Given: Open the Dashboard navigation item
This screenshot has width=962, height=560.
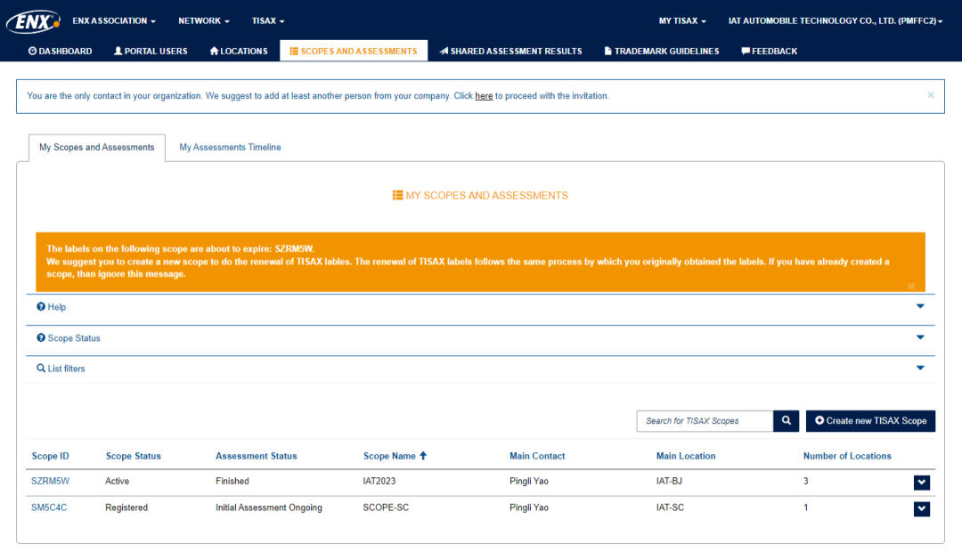Looking at the screenshot, I should click(61, 52).
